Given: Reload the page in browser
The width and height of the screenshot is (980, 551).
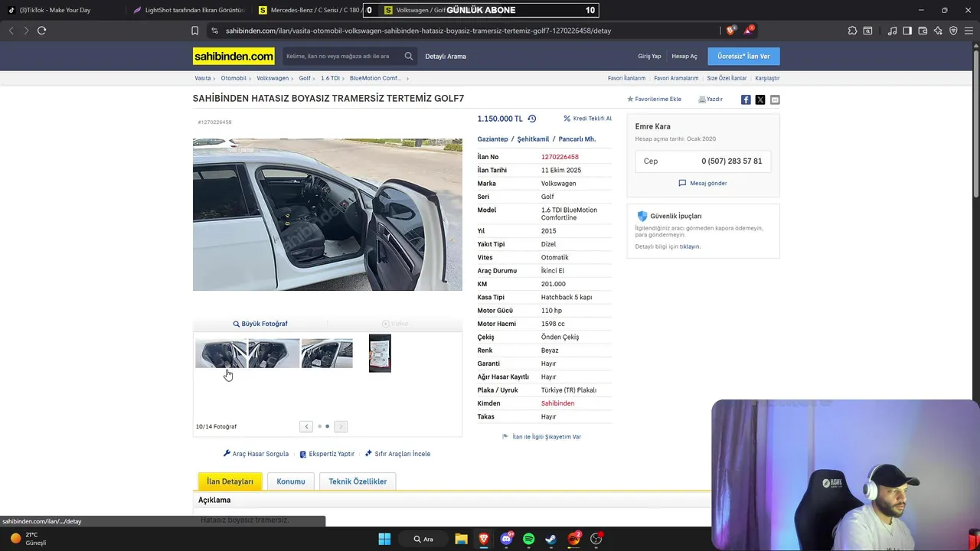Looking at the screenshot, I should click(41, 31).
